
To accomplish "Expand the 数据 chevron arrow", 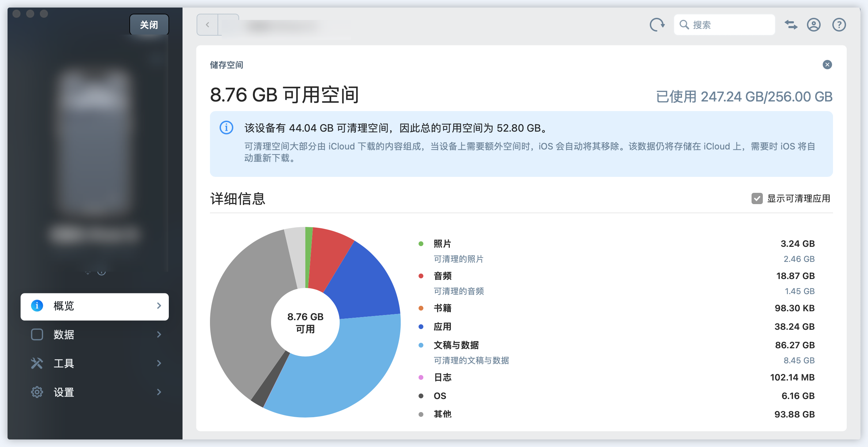I will point(159,334).
